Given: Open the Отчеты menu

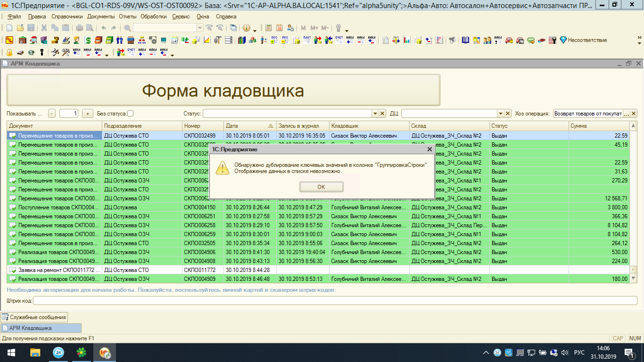Looking at the screenshot, I should point(127,16).
